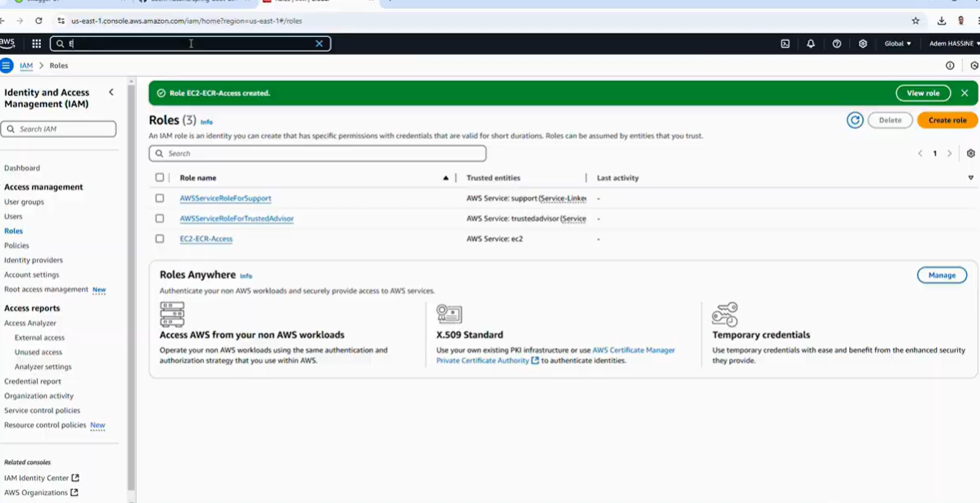Open Root access management

click(46, 290)
